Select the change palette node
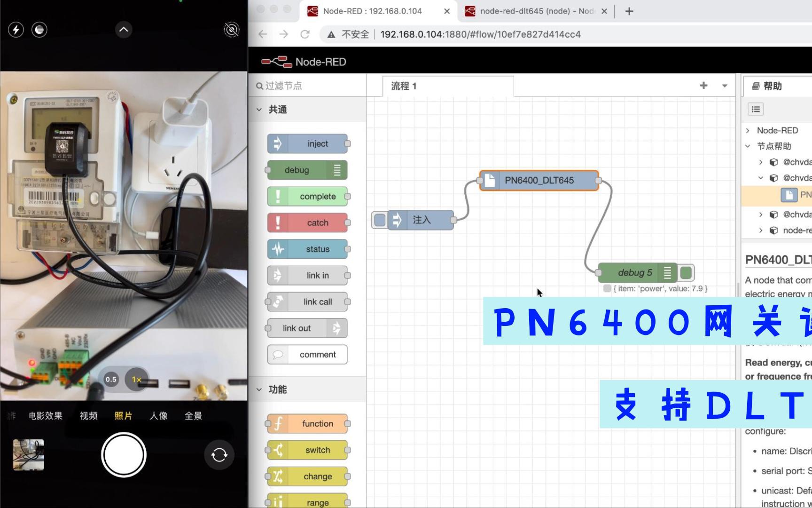Image resolution: width=812 pixels, height=508 pixels. (x=308, y=476)
